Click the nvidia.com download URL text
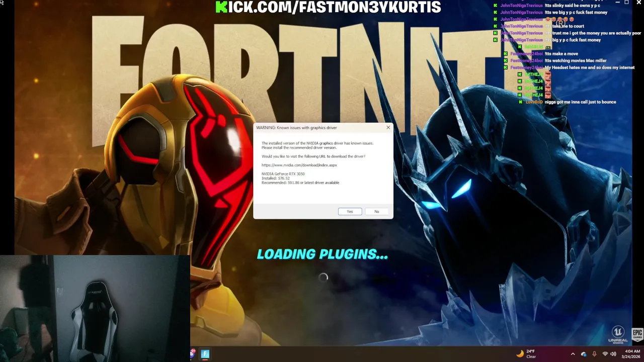644x362 pixels. (x=299, y=165)
